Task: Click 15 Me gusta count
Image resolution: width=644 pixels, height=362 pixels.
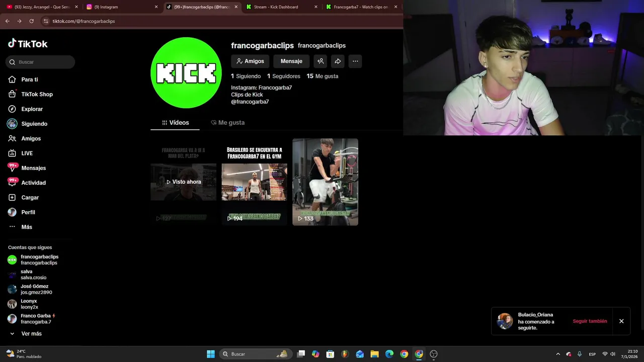Action: [323, 76]
